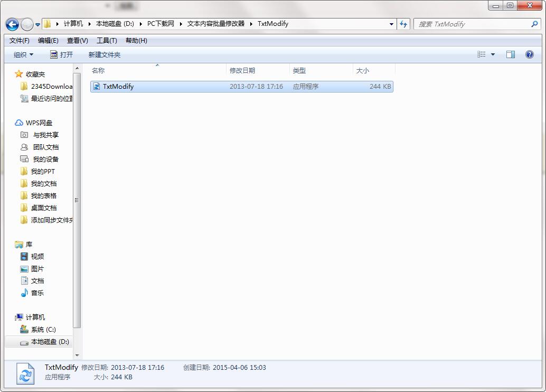
Task: Sort by the 大小 column header
Action: coord(374,70)
